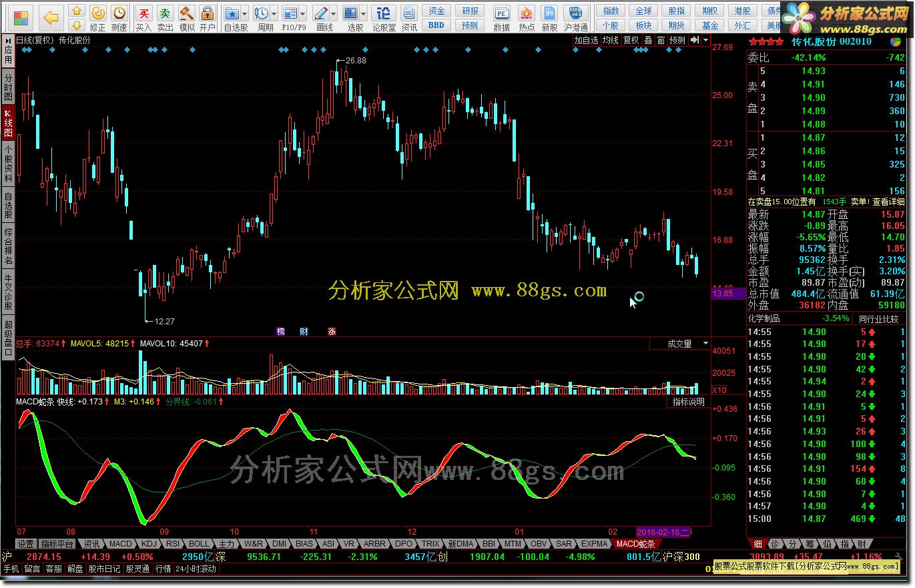Select the 画线 draw line pencil tool
Viewport: 915px width, 588px height.
point(321,13)
